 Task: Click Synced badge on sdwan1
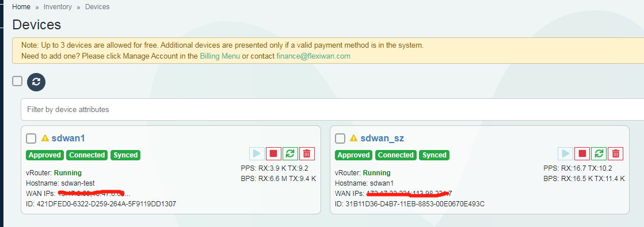(x=125, y=155)
